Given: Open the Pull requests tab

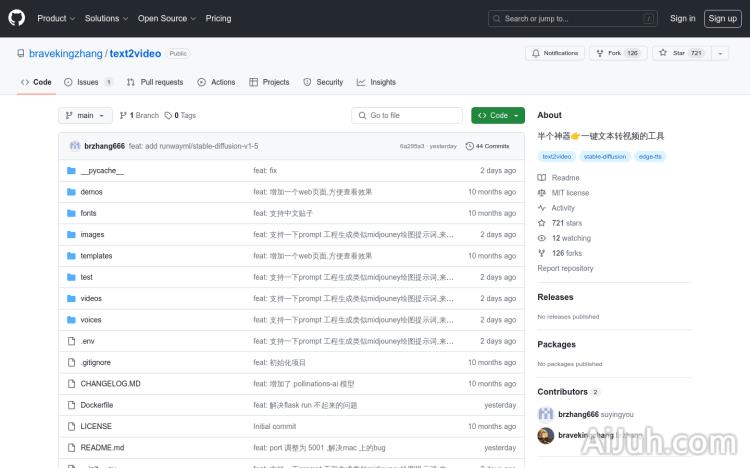Looking at the screenshot, I should pos(155,82).
